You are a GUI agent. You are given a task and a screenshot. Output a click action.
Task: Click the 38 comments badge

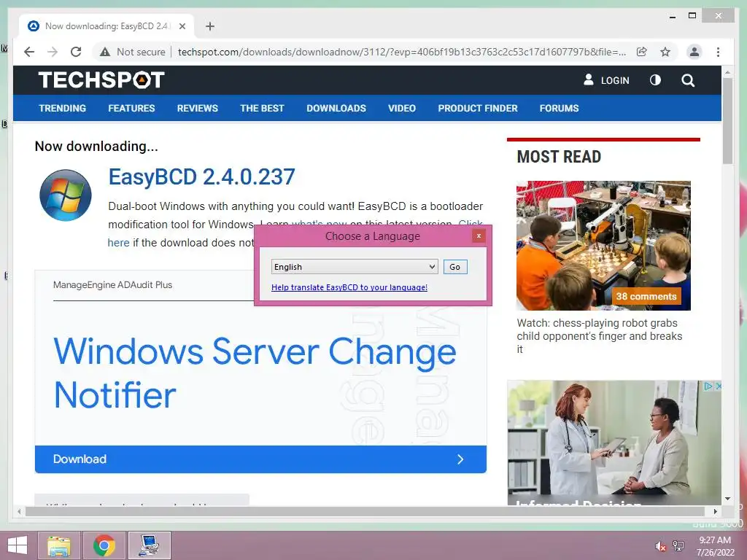(646, 296)
